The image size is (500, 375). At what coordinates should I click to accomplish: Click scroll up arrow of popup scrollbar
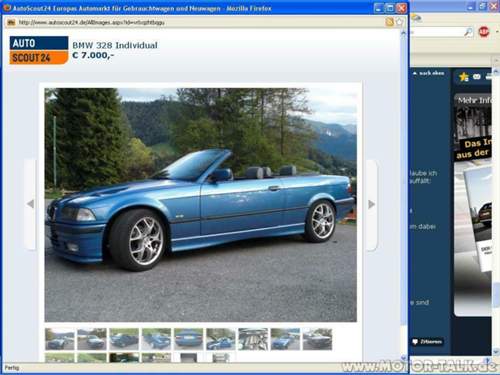click(403, 33)
